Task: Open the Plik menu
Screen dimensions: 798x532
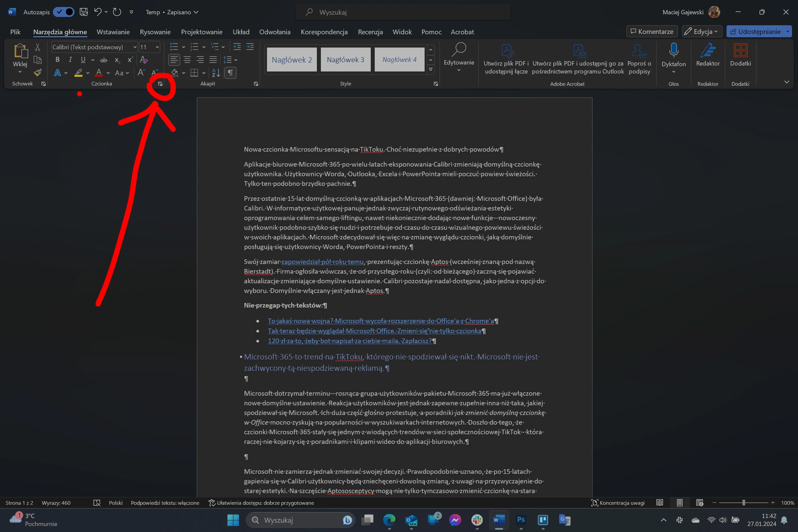Action: [x=15, y=32]
